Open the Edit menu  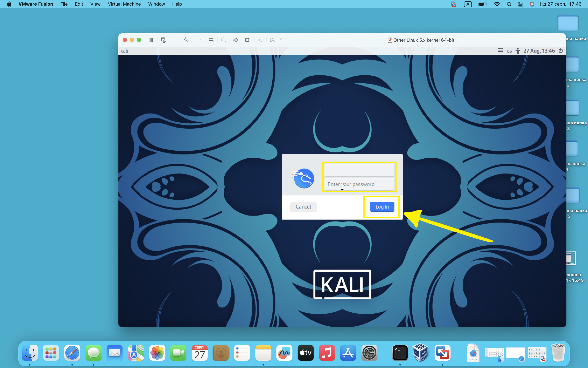79,4
